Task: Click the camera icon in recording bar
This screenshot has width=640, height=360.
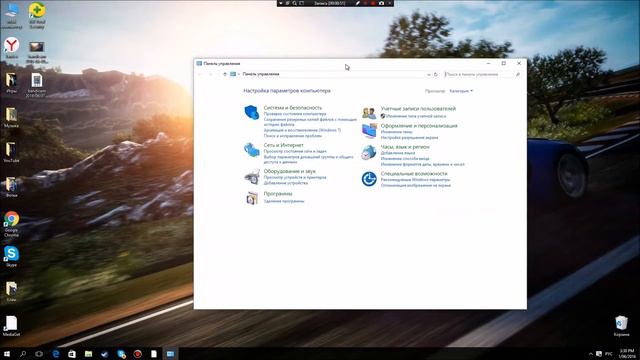Action: point(381,3)
